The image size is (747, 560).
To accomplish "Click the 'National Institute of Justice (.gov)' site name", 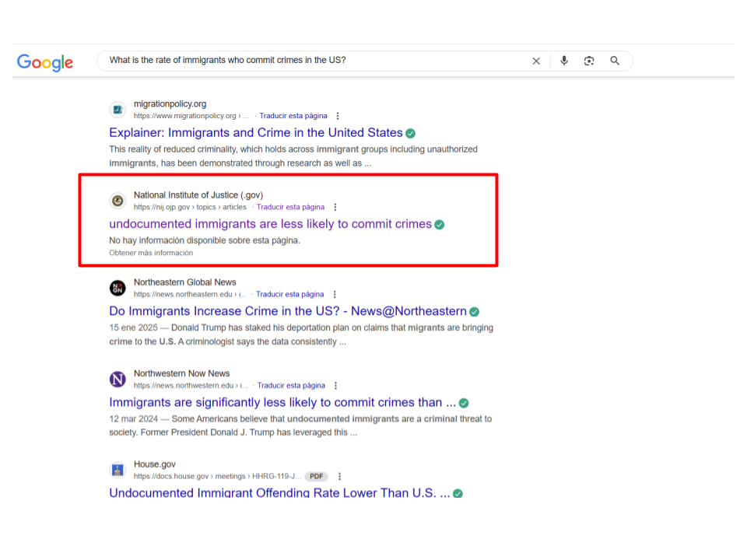I will pos(198,195).
